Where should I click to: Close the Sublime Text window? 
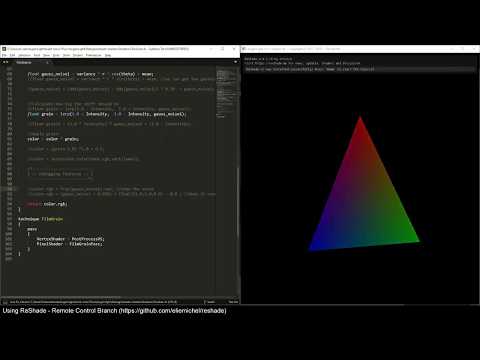coord(234,49)
